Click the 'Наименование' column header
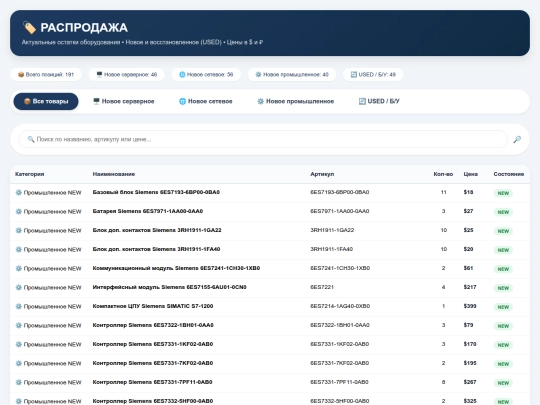This screenshot has width=540, height=405. tap(114, 174)
